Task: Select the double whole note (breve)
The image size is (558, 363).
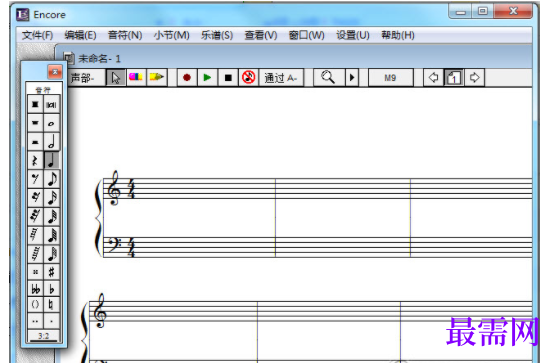Action: pos(52,104)
